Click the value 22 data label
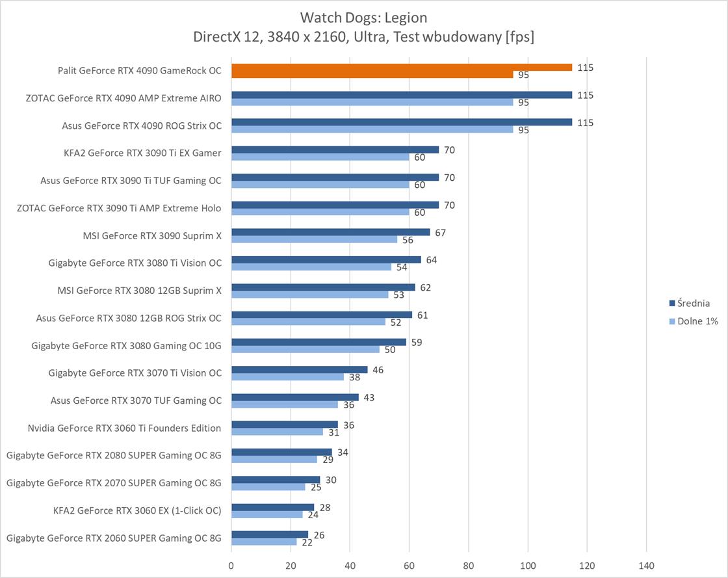This screenshot has width=728, height=578. click(307, 542)
